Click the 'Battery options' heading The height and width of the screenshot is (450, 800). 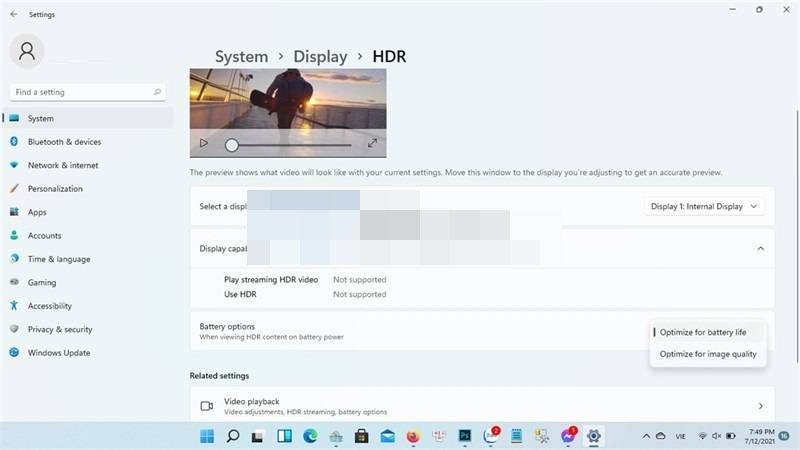(227, 327)
